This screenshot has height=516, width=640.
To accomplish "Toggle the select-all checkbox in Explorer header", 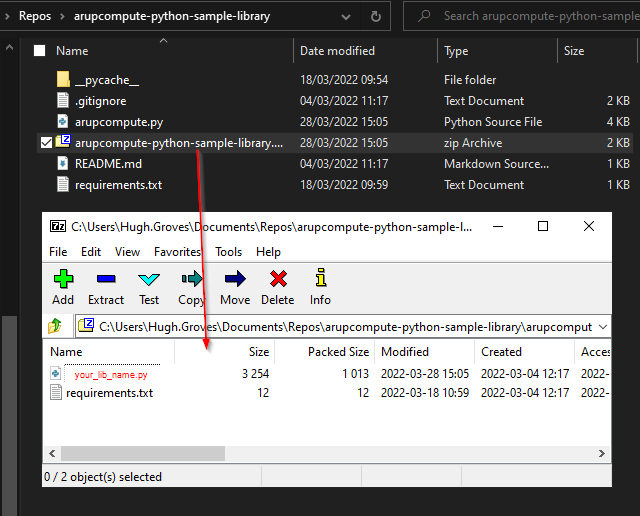I will coord(40,51).
